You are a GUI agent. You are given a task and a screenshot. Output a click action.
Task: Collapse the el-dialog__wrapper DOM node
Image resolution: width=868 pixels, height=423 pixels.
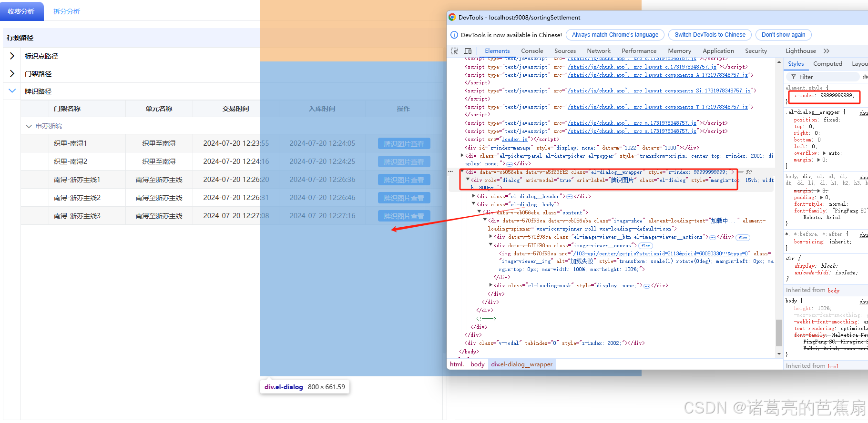[462, 171]
